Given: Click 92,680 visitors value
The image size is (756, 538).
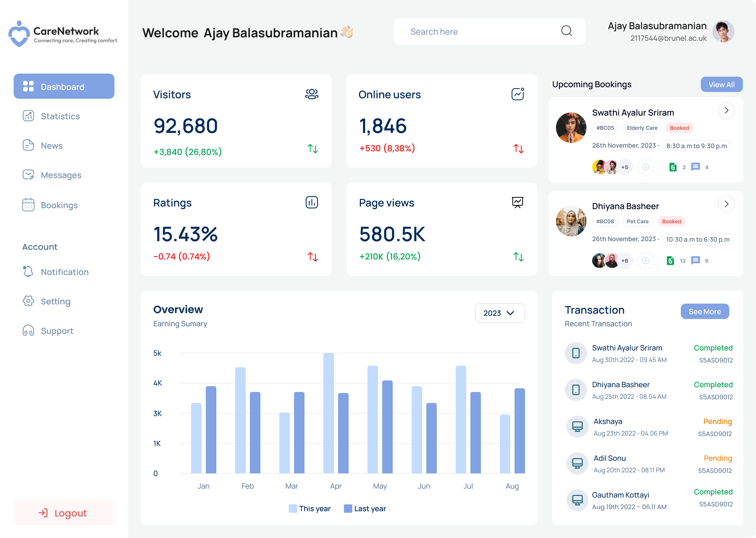Looking at the screenshot, I should coord(185,126).
